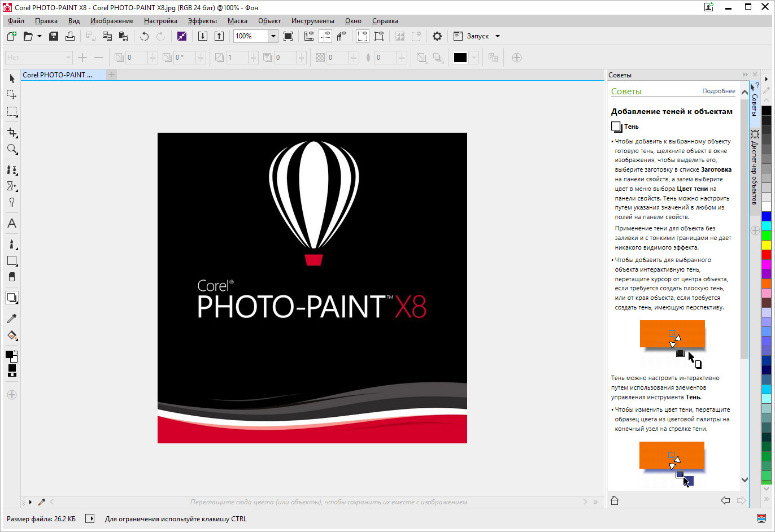Viewport: 775px width, 532px height.
Task: Select the Zoom magnifier tool
Action: 12,149
